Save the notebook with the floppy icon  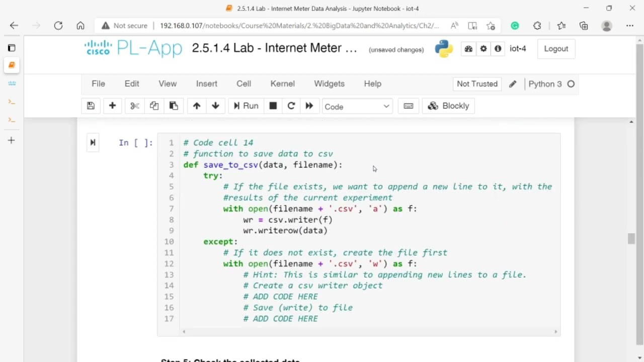[x=91, y=106]
